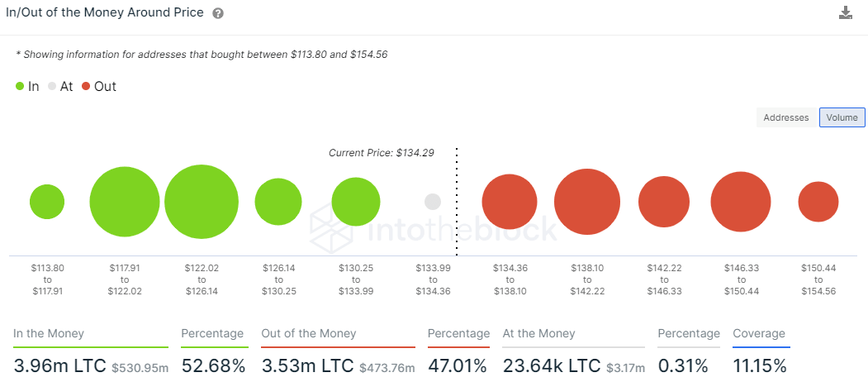Click the small gray at-the-money bubble
Viewport: 868px width, 382px height.
433,202
